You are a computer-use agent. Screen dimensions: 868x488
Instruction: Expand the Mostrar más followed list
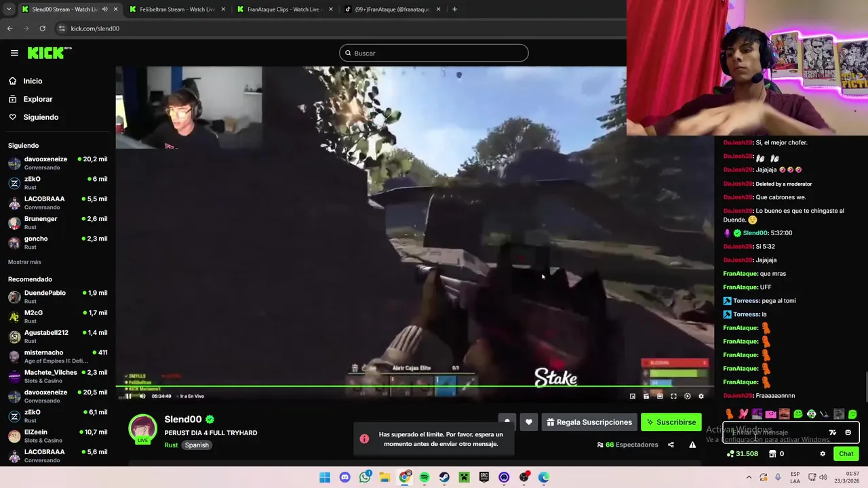[x=24, y=262]
